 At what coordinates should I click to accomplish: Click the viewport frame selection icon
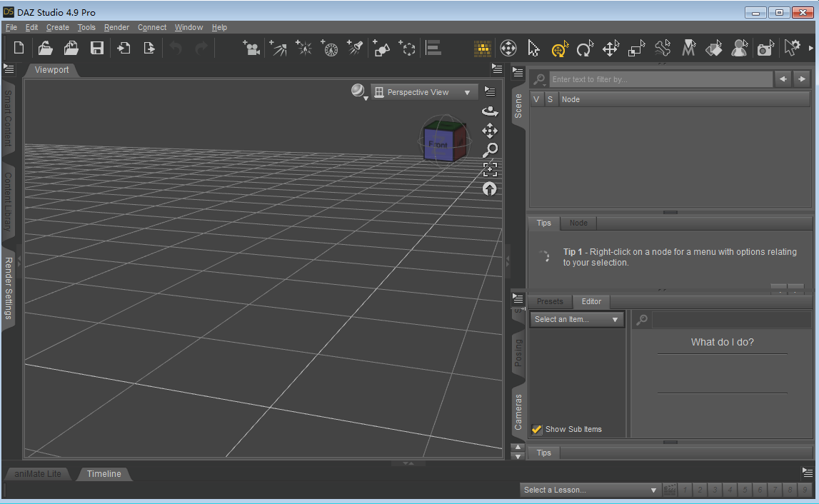pyautogui.click(x=490, y=169)
